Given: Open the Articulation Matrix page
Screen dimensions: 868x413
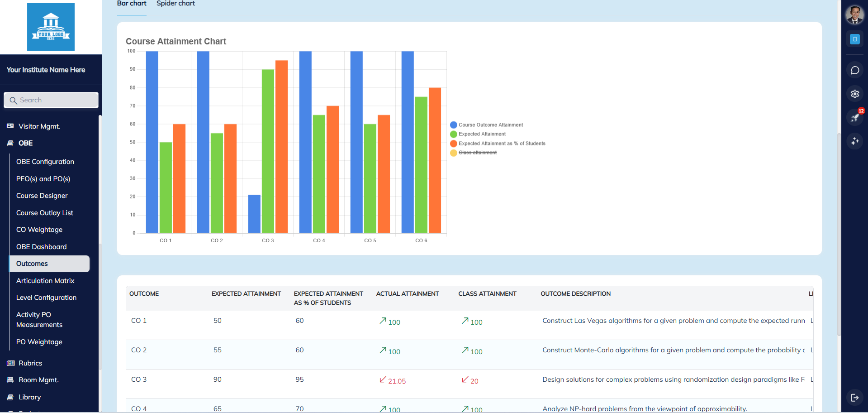Looking at the screenshot, I should pos(45,280).
